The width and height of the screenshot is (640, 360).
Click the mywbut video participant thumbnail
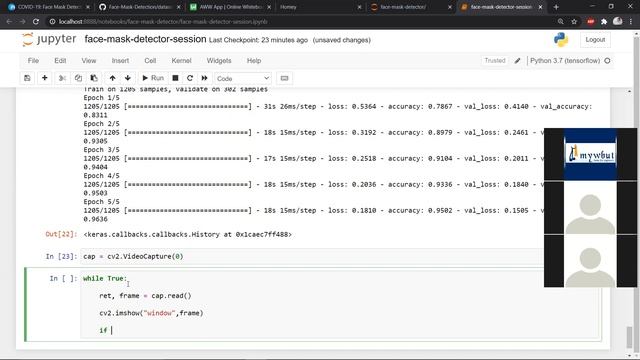(x=590, y=154)
